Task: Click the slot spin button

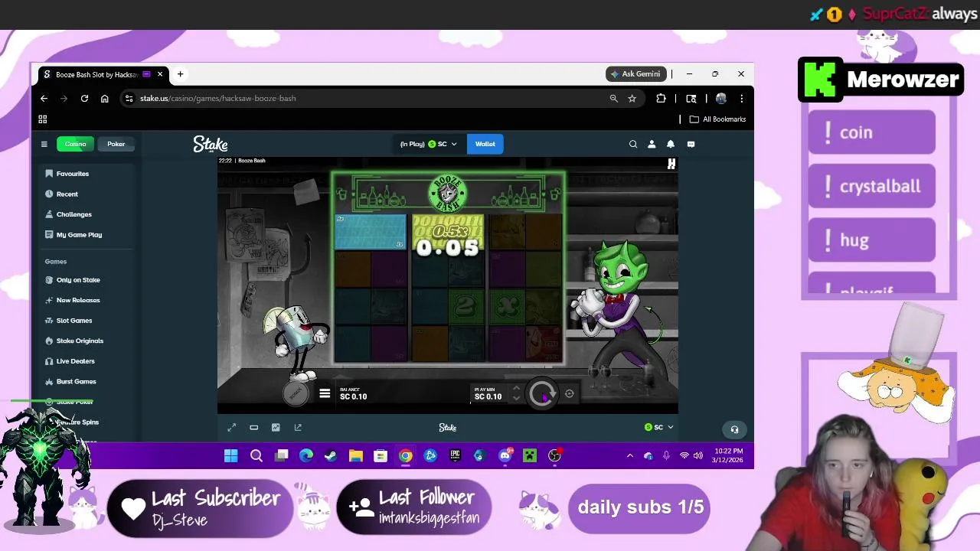Action: (x=542, y=394)
